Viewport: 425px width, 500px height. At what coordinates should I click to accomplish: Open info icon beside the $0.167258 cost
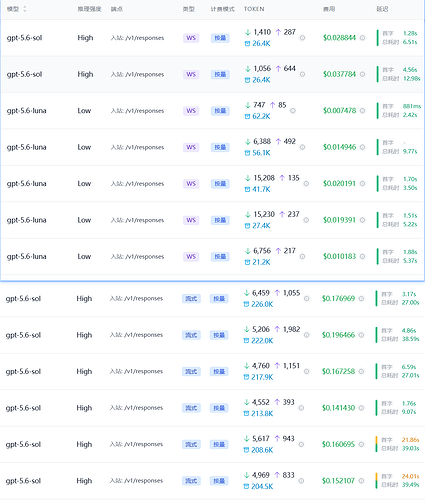(x=361, y=371)
